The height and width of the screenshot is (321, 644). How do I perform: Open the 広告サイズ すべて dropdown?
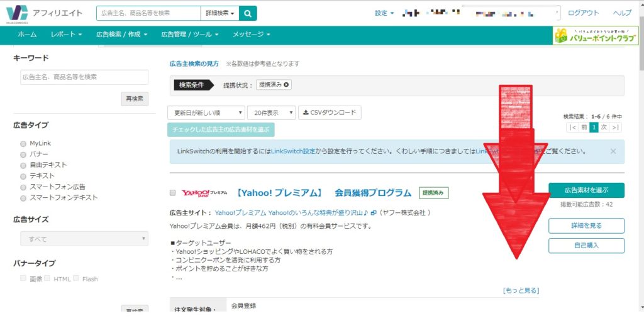pyautogui.click(x=84, y=239)
